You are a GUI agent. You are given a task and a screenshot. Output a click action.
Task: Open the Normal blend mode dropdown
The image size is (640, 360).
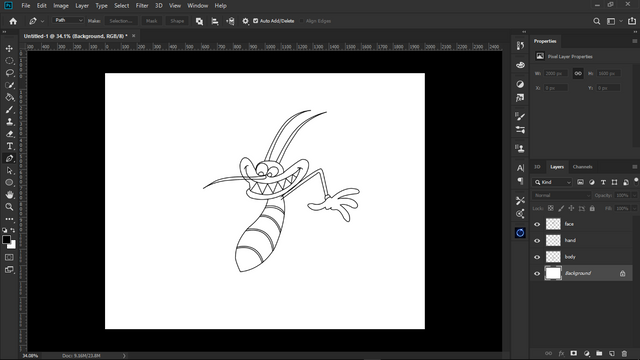562,196
